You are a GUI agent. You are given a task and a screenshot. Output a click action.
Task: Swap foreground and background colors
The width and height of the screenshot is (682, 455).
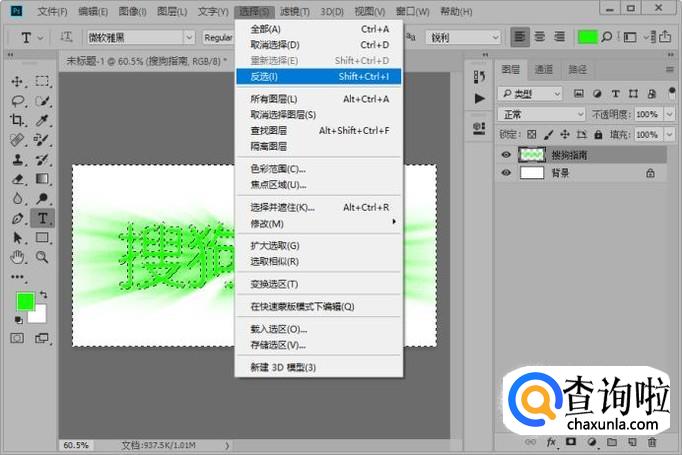43,294
